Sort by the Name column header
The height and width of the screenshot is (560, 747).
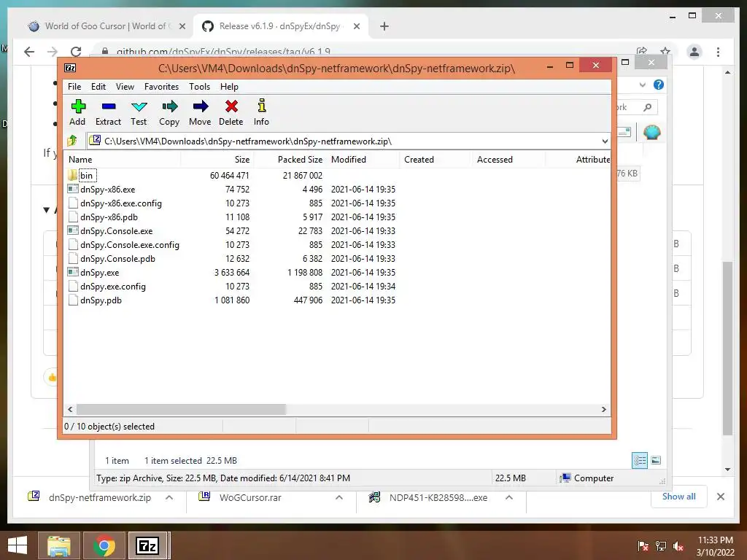(x=122, y=160)
